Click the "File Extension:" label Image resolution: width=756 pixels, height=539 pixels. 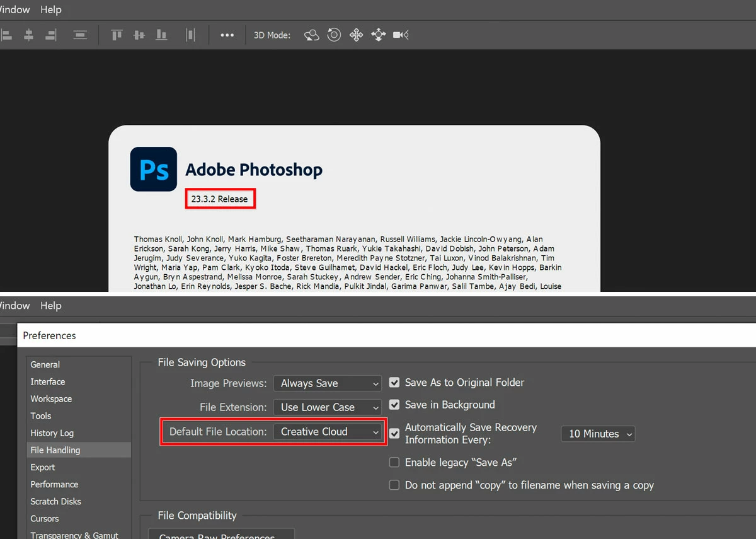(233, 407)
